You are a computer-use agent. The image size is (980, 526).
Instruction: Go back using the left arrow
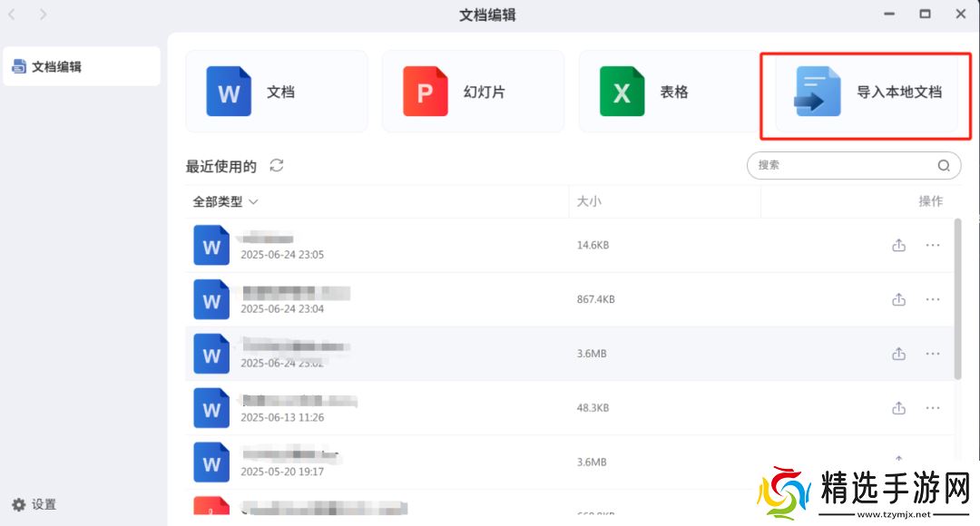[12, 15]
